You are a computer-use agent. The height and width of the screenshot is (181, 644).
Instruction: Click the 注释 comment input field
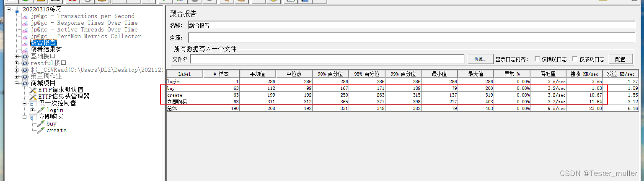[411, 38]
